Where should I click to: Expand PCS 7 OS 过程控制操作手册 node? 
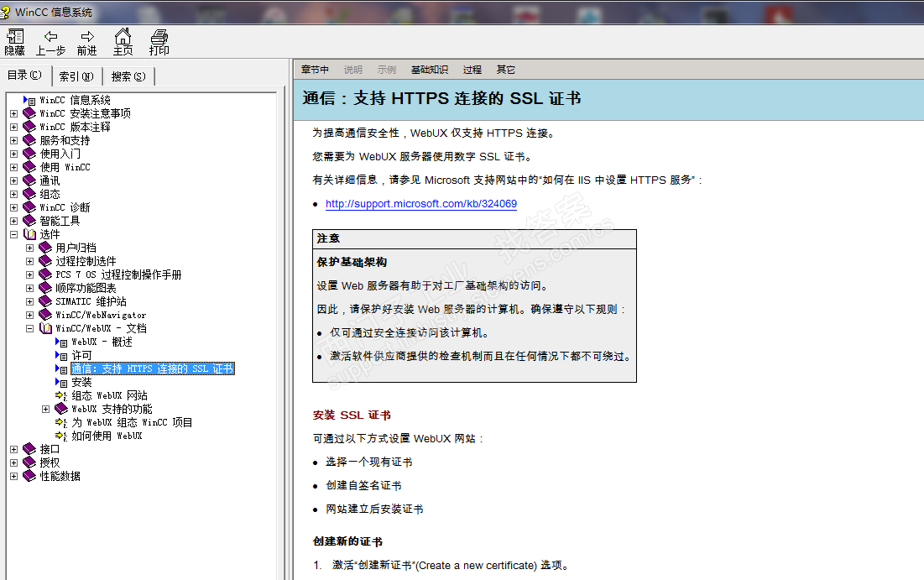[x=30, y=275]
